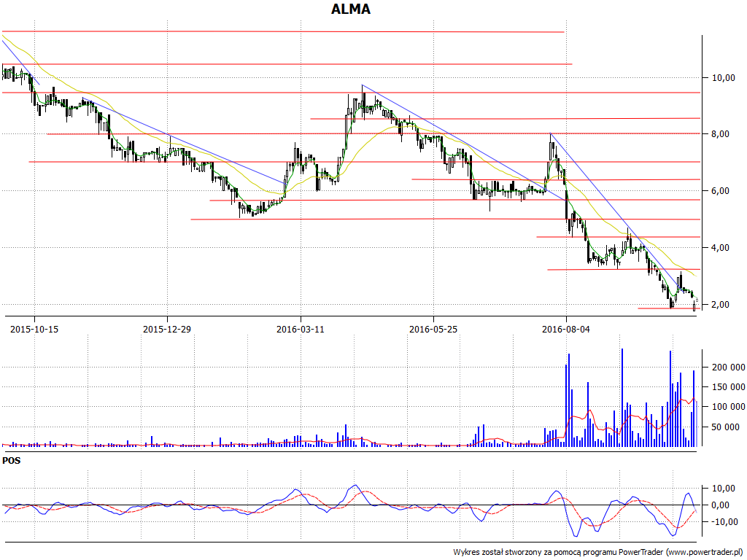Click the 2,00 price axis label
The width and height of the screenshot is (747, 560).
tap(720, 305)
